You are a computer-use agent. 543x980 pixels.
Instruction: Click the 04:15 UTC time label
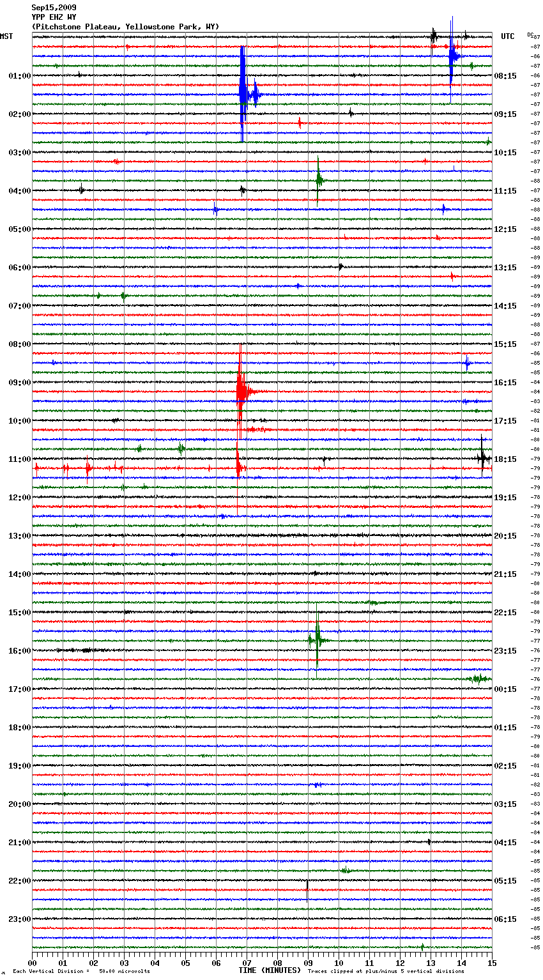[x=505, y=843]
